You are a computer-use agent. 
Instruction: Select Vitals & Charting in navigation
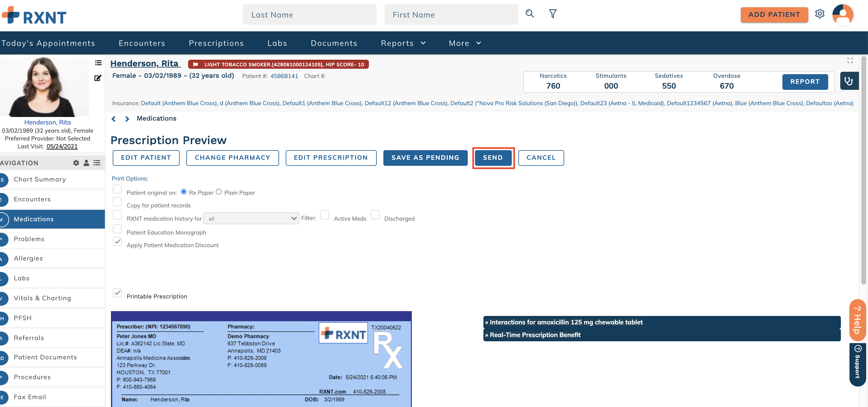pos(52,298)
